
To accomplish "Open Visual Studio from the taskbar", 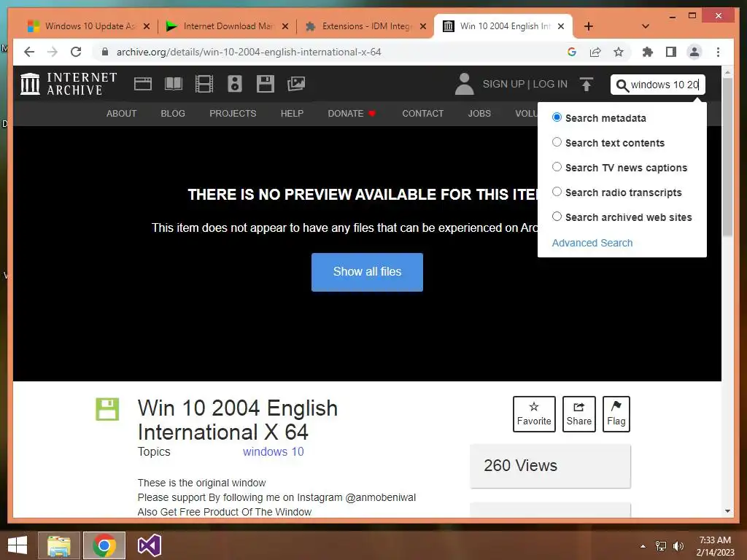I will point(149,545).
